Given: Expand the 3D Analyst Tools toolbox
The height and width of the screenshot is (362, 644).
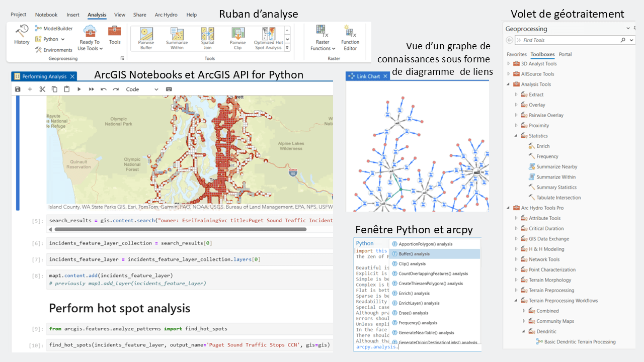Looking at the screenshot, I should click(509, 64).
